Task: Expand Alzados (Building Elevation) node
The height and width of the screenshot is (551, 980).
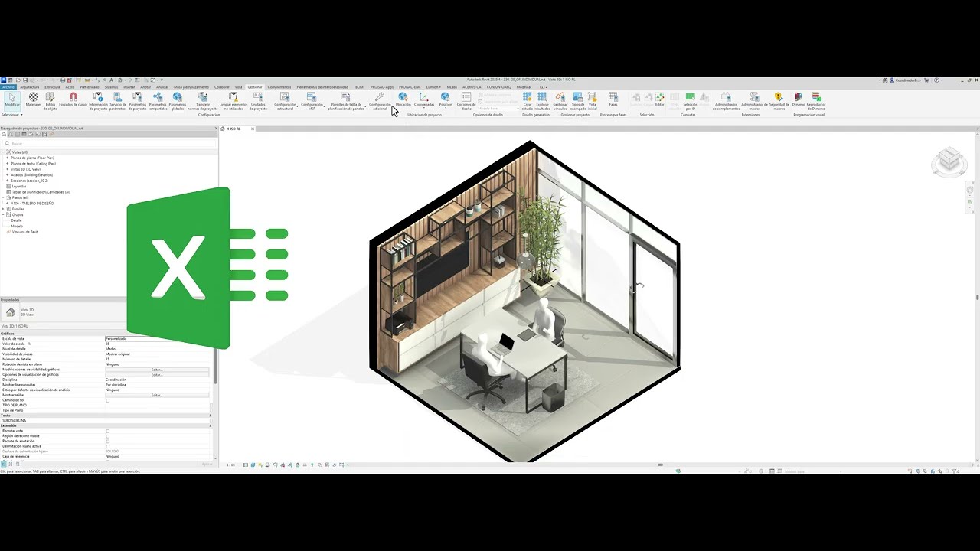Action: (x=8, y=174)
